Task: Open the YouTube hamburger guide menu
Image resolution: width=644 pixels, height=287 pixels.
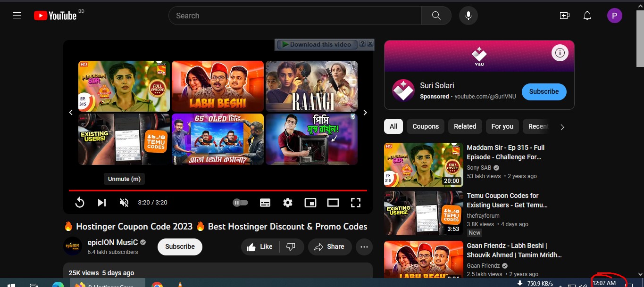Action: (x=17, y=16)
